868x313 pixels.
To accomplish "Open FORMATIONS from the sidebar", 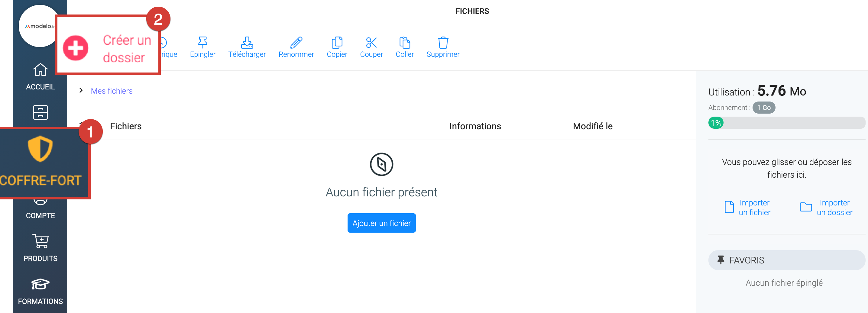I will (40, 291).
